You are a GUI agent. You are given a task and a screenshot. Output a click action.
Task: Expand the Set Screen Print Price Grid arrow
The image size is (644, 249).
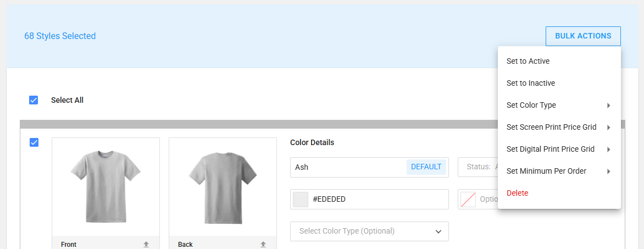click(608, 128)
